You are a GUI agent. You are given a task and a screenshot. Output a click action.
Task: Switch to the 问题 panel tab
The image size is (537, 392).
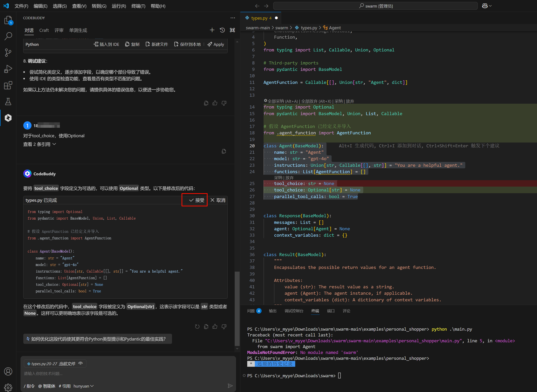(x=251, y=311)
